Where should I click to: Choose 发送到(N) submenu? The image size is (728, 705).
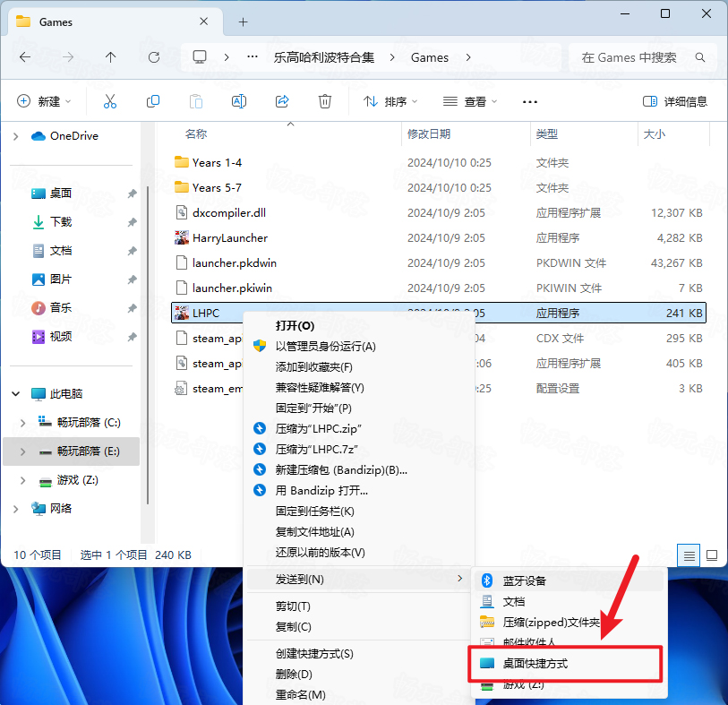click(x=359, y=580)
